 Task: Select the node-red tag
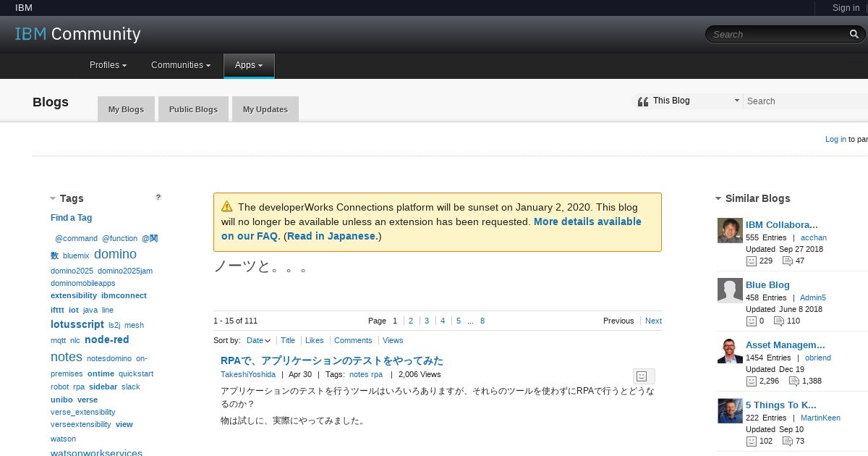click(x=107, y=339)
